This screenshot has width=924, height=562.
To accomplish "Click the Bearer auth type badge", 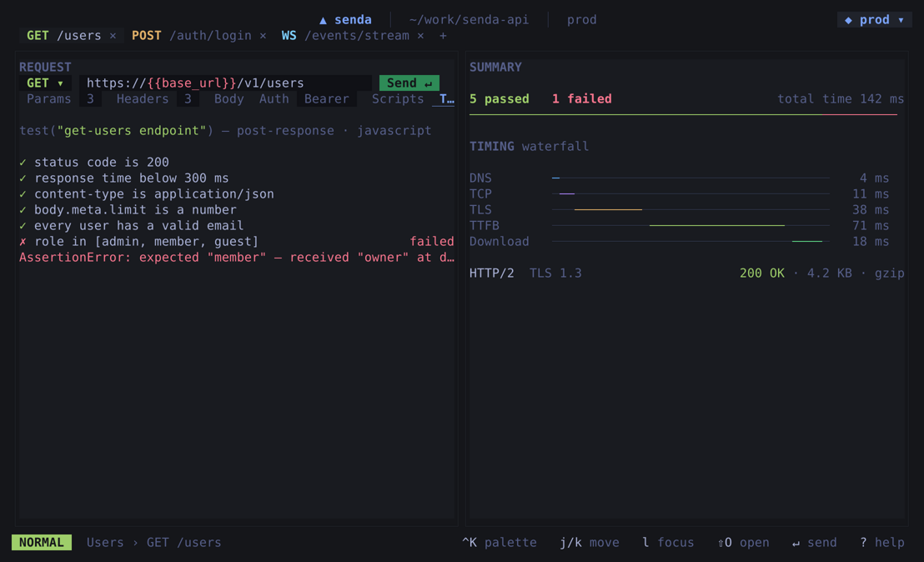I will coord(326,99).
